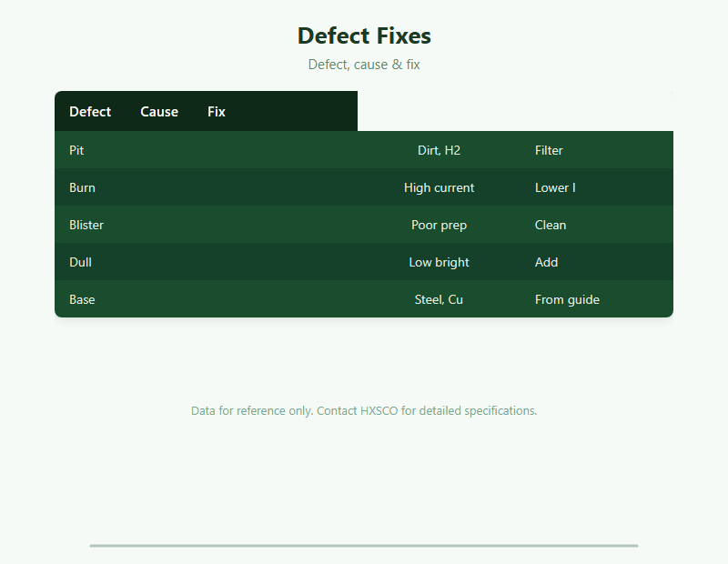
Task: Click the 'Poor prep' cause cell
Action: [x=439, y=225]
